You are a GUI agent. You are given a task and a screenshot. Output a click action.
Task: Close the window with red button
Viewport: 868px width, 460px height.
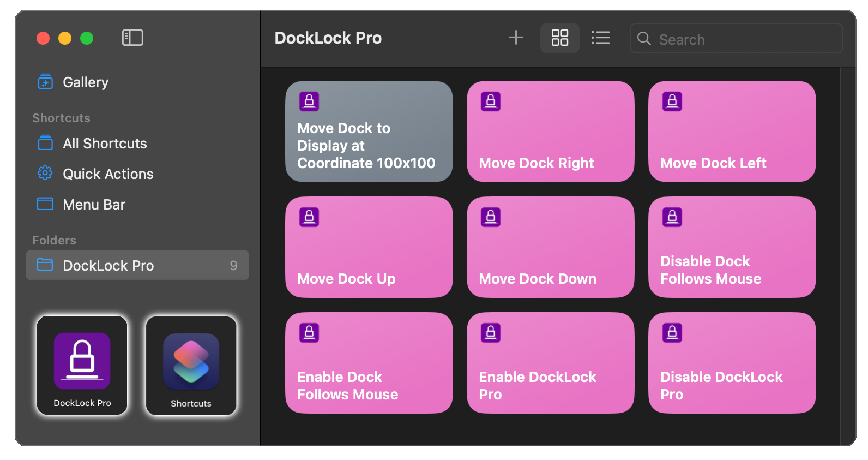[43, 38]
